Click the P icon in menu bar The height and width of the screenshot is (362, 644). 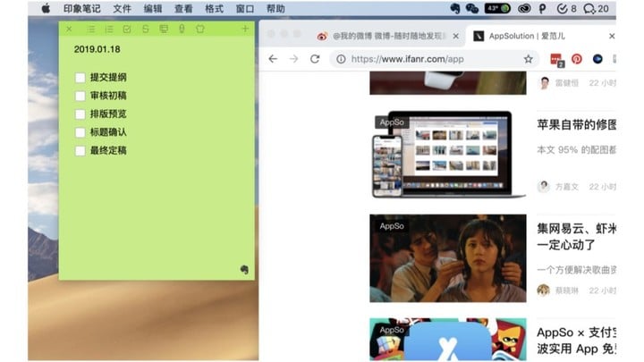[x=543, y=9]
